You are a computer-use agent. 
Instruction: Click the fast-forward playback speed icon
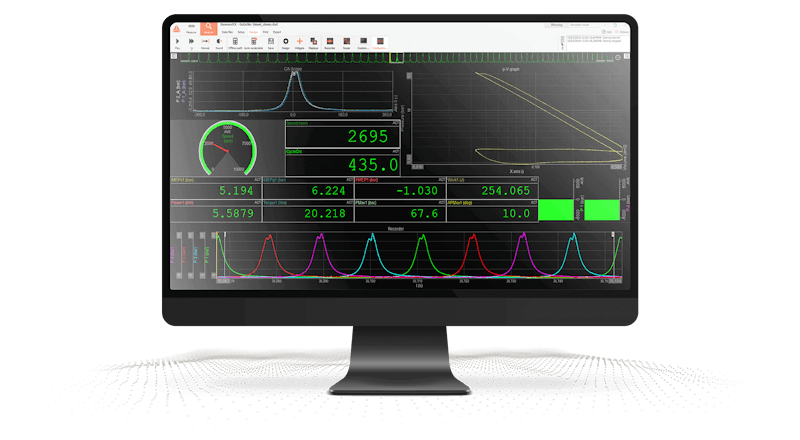191,43
